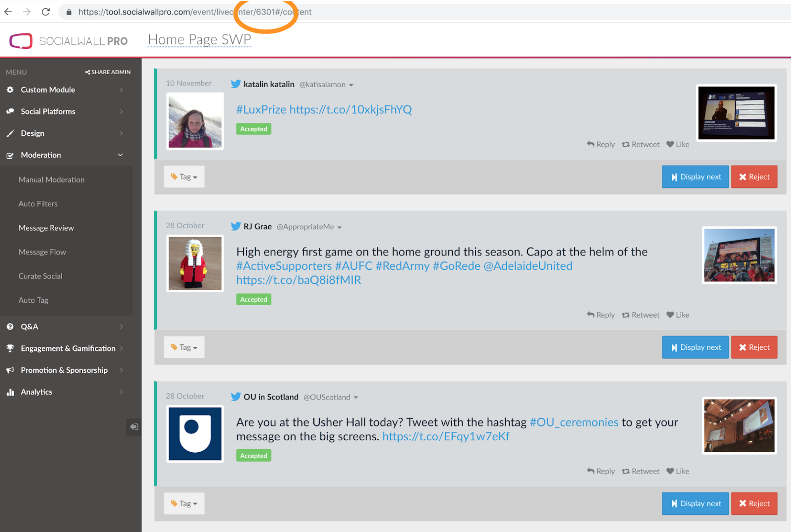This screenshot has width=791, height=532.
Task: Toggle Accepted badge on the OU in Scotland post
Action: click(x=253, y=456)
